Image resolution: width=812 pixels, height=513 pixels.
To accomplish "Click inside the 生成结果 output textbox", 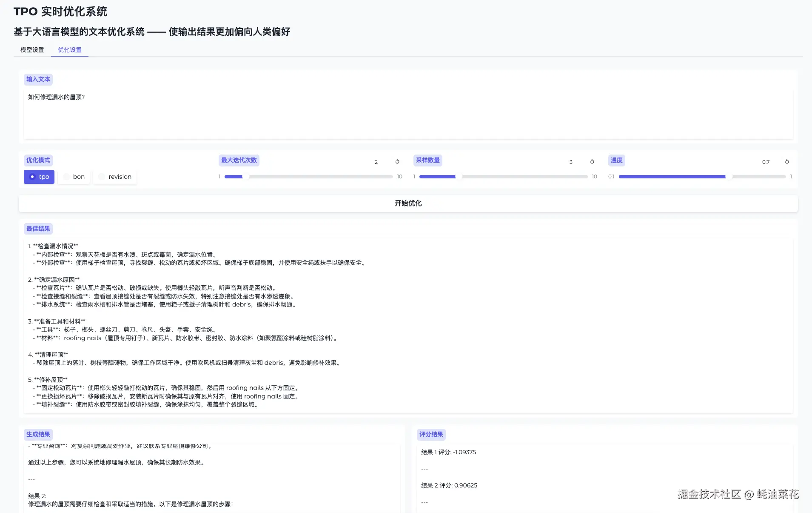I will (212, 479).
